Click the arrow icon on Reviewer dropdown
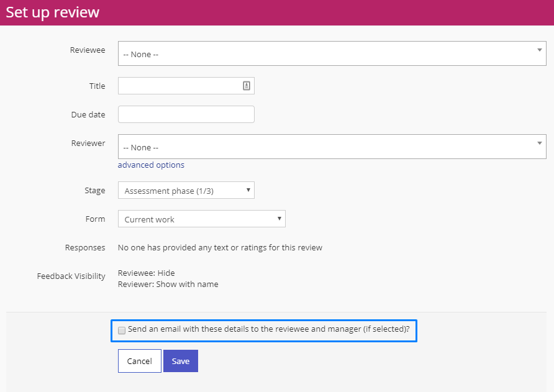This screenshot has width=554, height=392. pyautogui.click(x=539, y=143)
